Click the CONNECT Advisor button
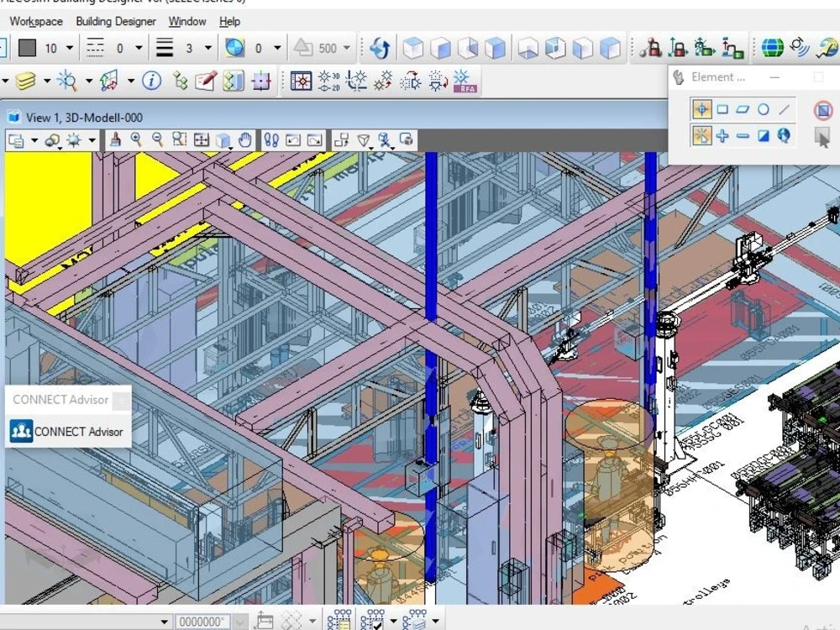 (67, 431)
